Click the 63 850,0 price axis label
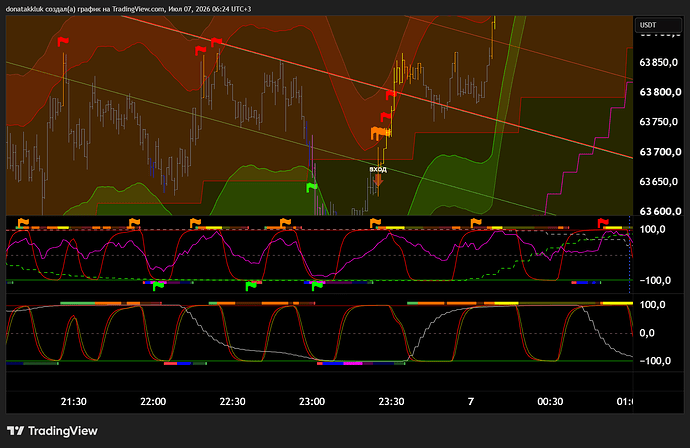 [x=658, y=62]
